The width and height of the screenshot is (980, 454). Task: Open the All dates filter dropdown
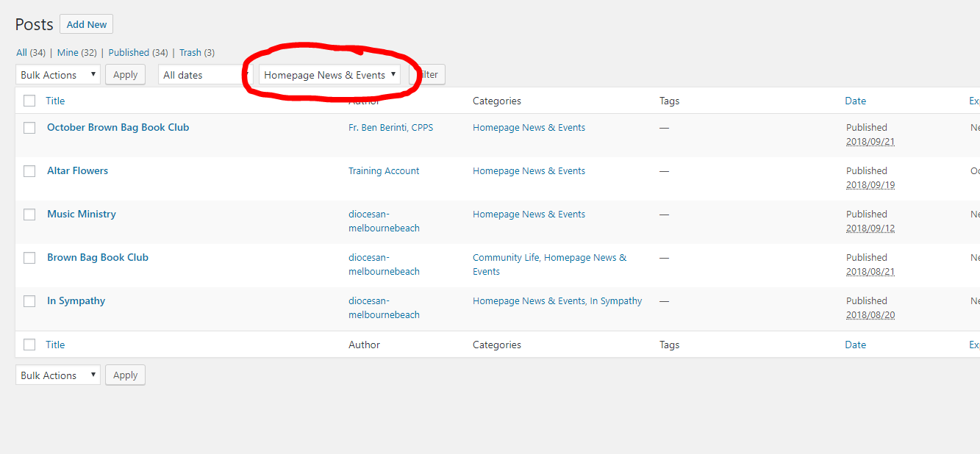(x=200, y=75)
